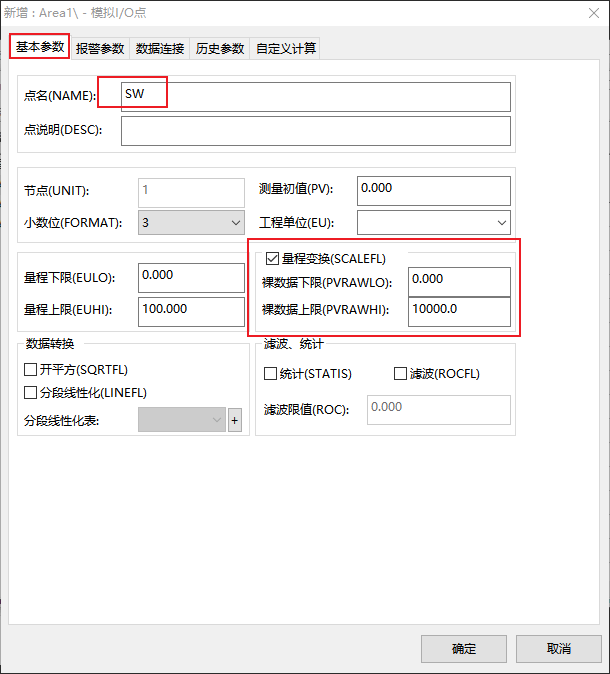
Task: Click the 测量初值(PV) input field
Action: pyautogui.click(x=434, y=191)
